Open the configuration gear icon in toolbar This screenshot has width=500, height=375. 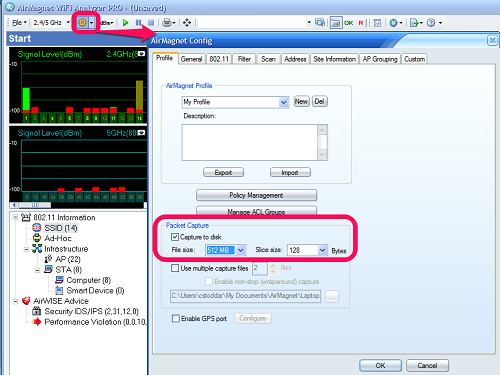(82, 23)
